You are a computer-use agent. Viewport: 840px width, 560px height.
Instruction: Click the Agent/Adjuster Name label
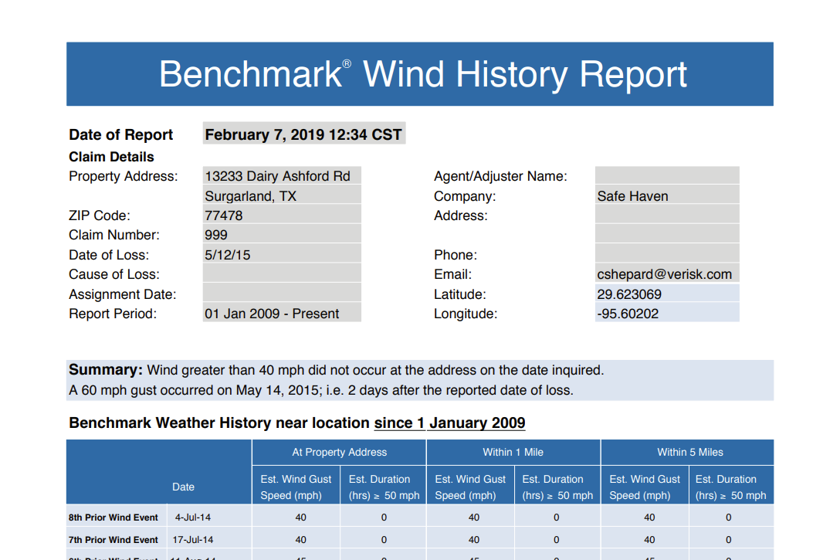(500, 176)
